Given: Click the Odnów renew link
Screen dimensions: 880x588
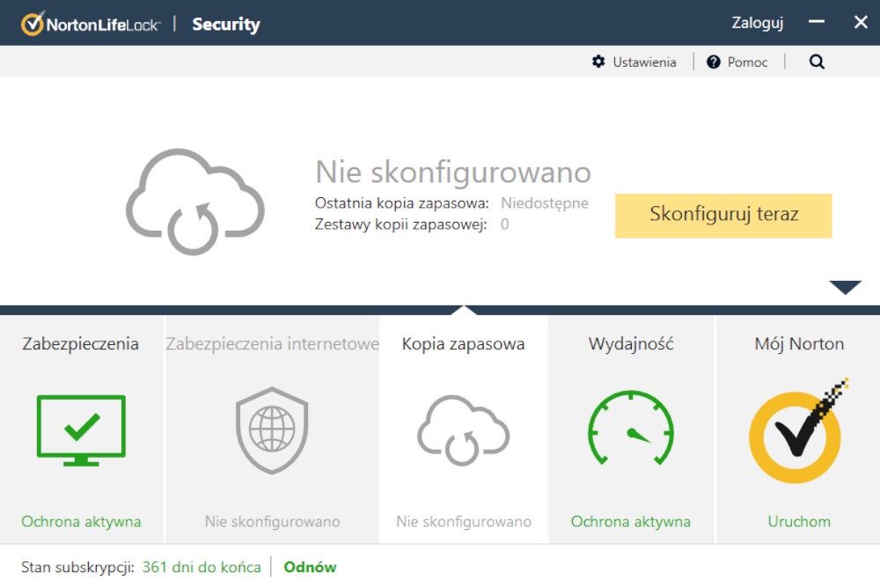Looking at the screenshot, I should [310, 567].
